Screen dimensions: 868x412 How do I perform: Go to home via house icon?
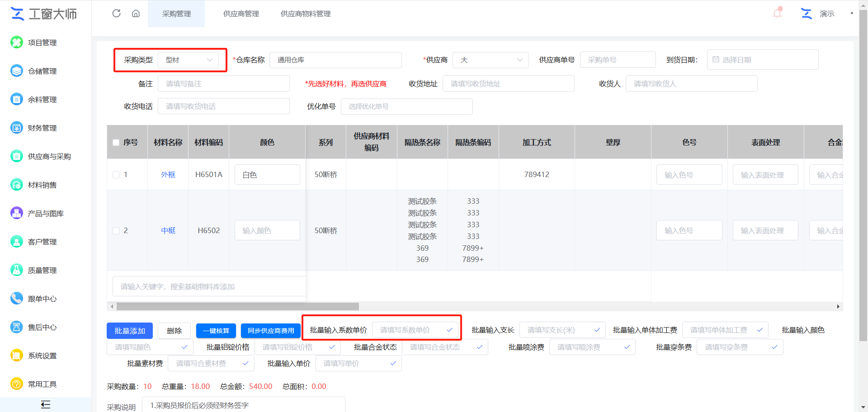[136, 14]
